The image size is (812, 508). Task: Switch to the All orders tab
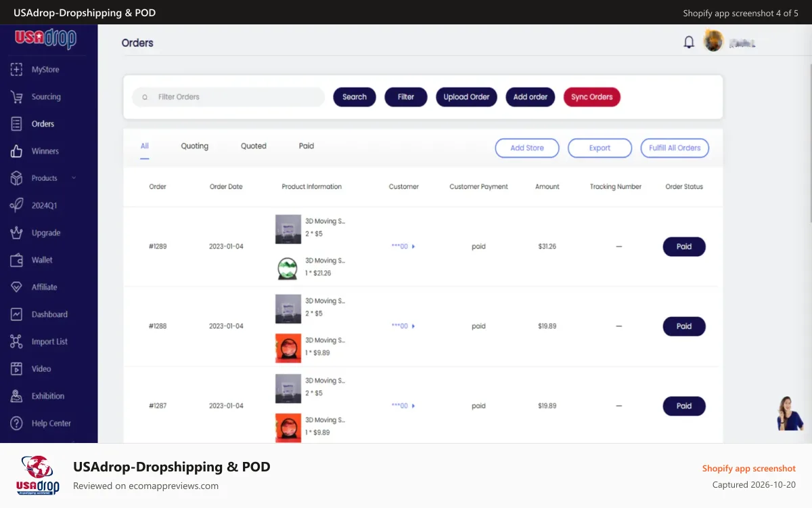[x=145, y=146]
